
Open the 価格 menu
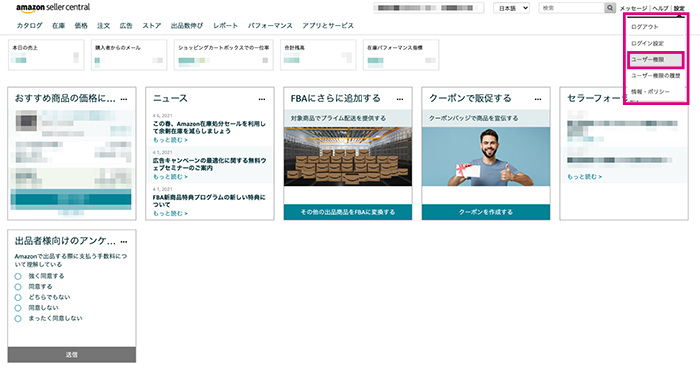tap(81, 25)
